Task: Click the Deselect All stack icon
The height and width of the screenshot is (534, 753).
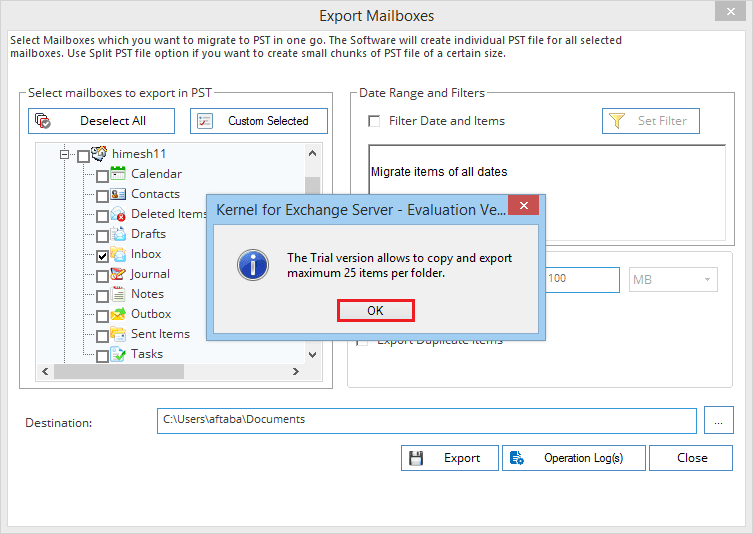Action: point(43,121)
